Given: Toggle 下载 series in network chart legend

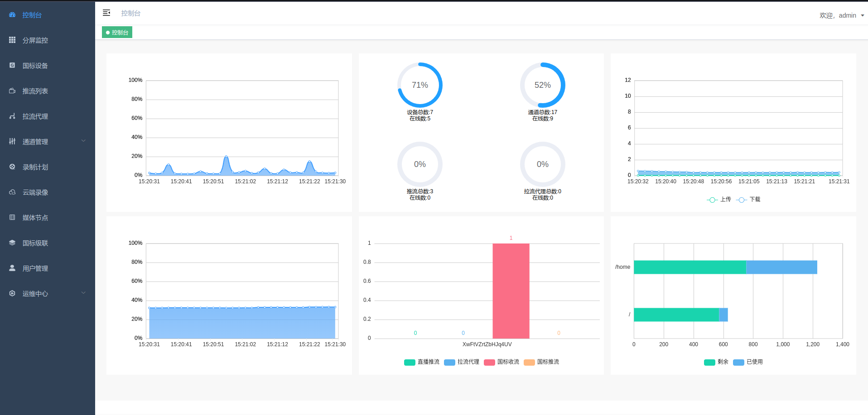Looking at the screenshot, I should point(748,200).
